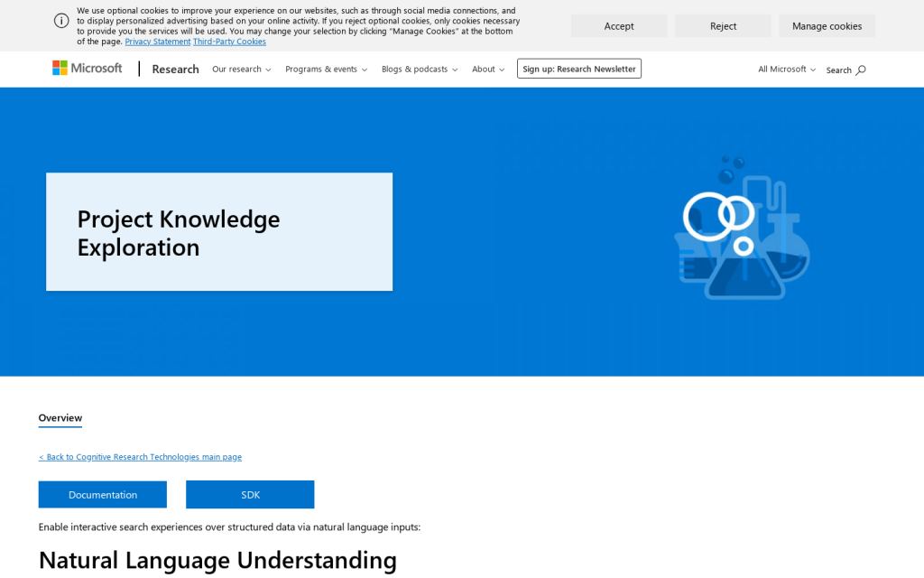This screenshot has height=578, width=924.
Task: Click the lab flask hero illustration
Action: (743, 228)
